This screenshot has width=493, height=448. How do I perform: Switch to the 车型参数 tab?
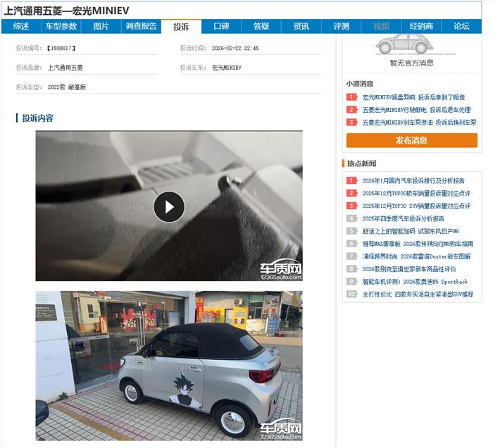(61, 26)
